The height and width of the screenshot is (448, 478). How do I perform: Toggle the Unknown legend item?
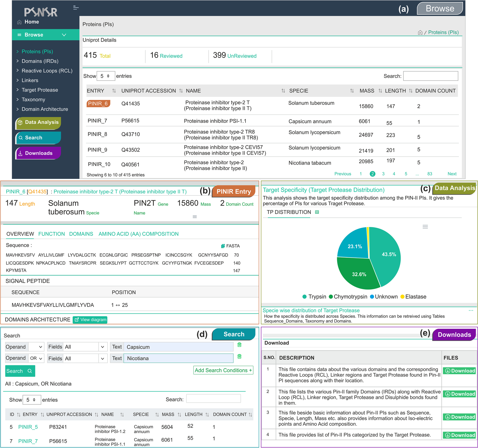(x=384, y=297)
